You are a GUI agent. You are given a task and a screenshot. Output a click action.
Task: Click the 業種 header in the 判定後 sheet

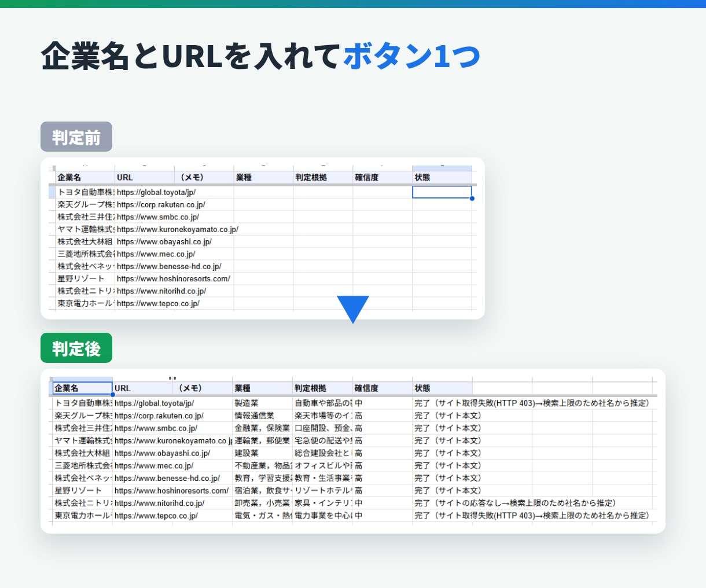pyautogui.click(x=262, y=388)
